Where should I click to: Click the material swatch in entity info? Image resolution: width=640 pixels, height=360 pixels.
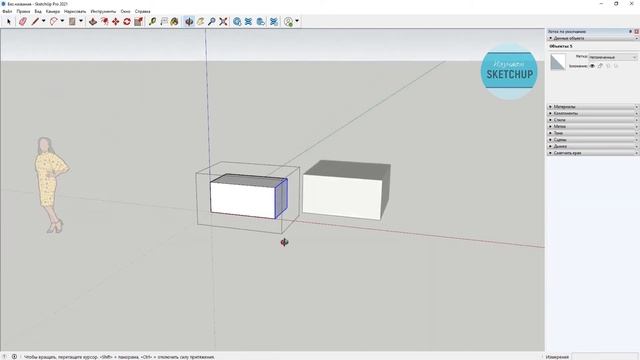click(558, 62)
